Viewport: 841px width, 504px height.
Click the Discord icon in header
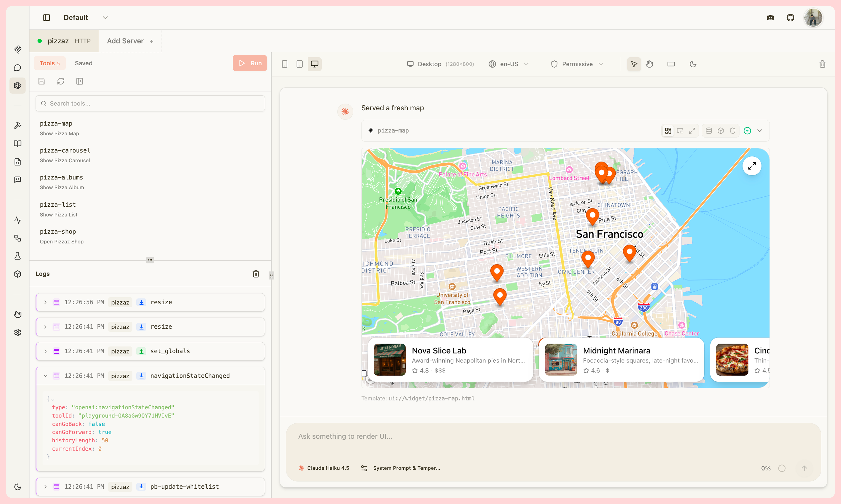pos(770,18)
